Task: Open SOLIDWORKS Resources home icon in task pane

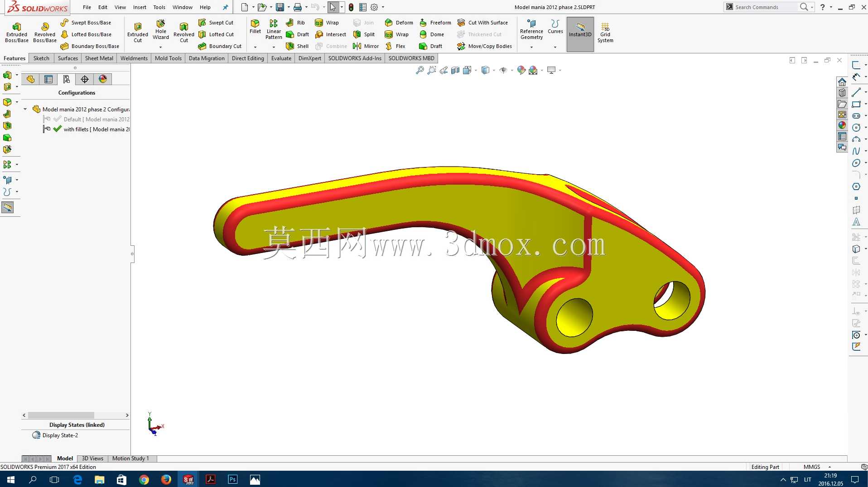Action: tap(842, 82)
